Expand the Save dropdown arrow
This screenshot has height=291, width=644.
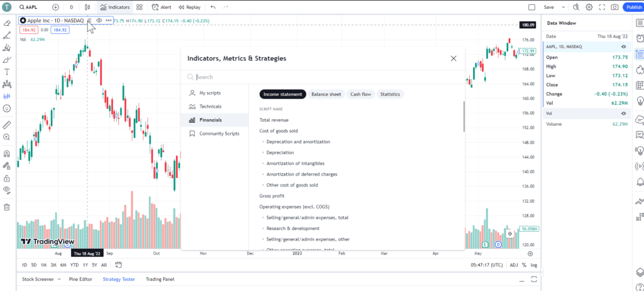tap(563, 7)
